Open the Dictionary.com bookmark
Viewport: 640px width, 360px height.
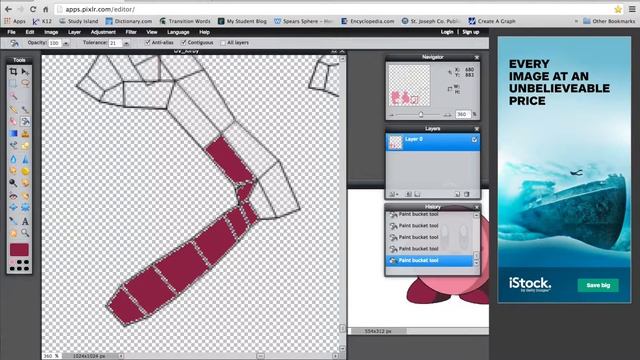coord(129,21)
